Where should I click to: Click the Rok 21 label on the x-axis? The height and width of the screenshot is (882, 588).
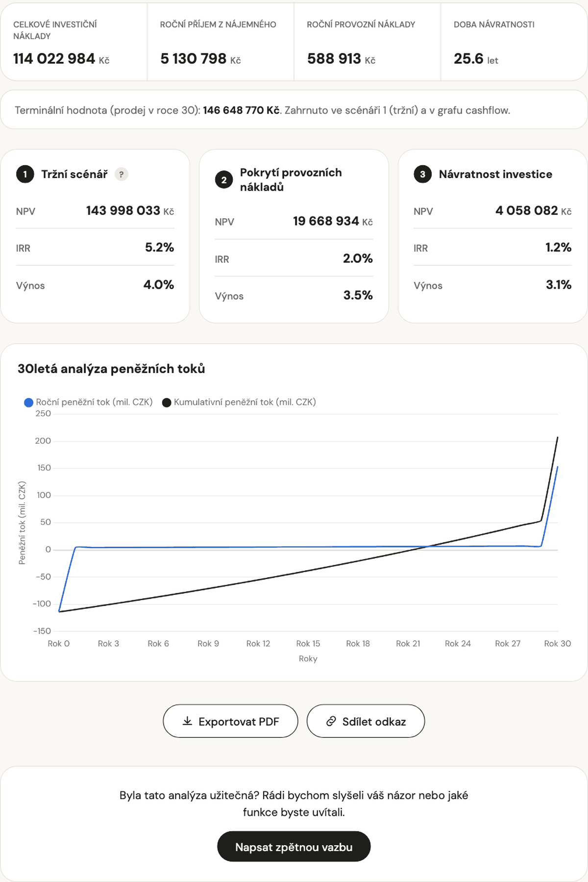tap(408, 644)
